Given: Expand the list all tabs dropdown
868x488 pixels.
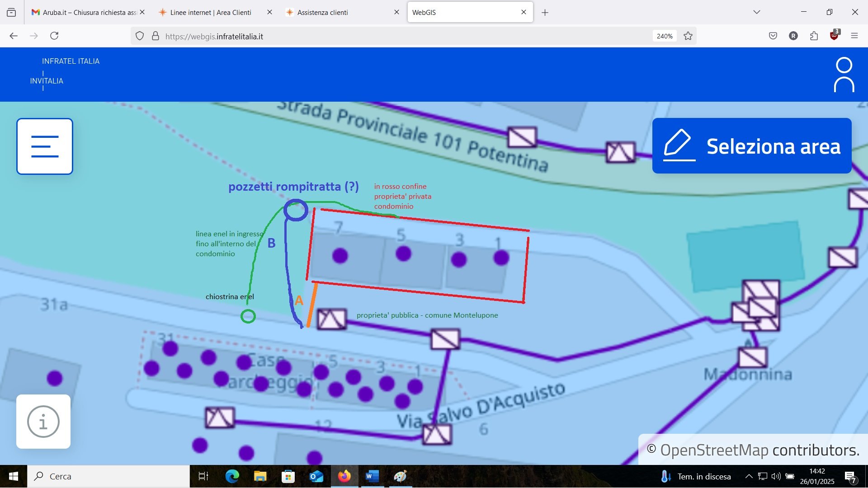Looking at the screenshot, I should [x=756, y=12].
